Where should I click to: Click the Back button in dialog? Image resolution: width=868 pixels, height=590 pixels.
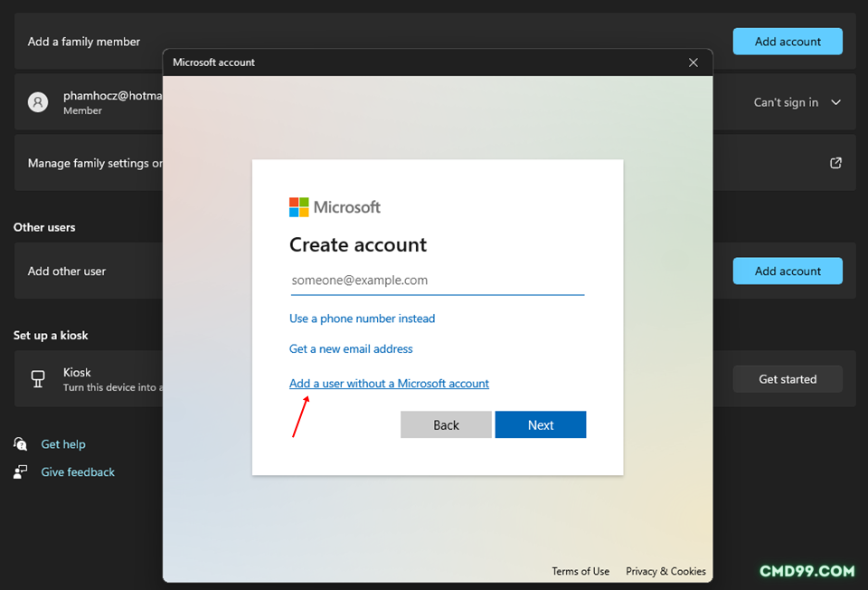446,425
